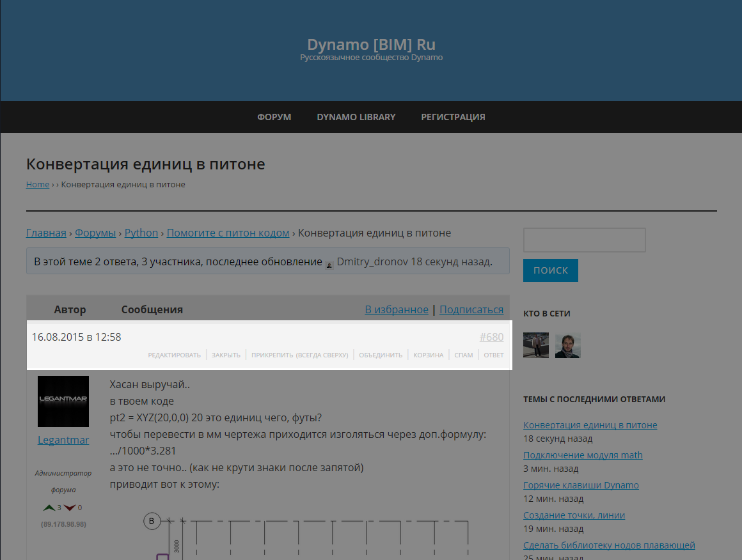The image size is (742, 560).
Task: Add topic via В избранное link
Action: (x=397, y=309)
